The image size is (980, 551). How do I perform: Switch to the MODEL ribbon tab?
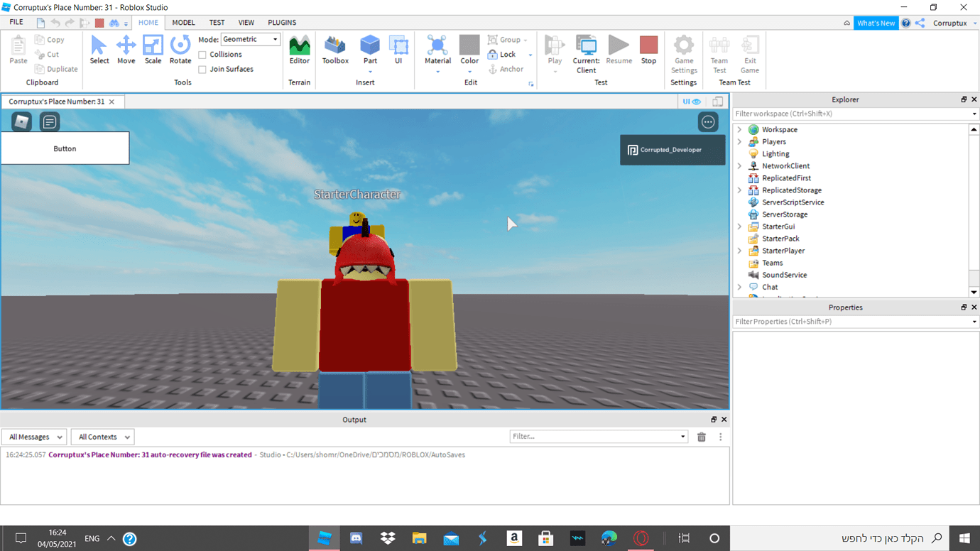[183, 22]
